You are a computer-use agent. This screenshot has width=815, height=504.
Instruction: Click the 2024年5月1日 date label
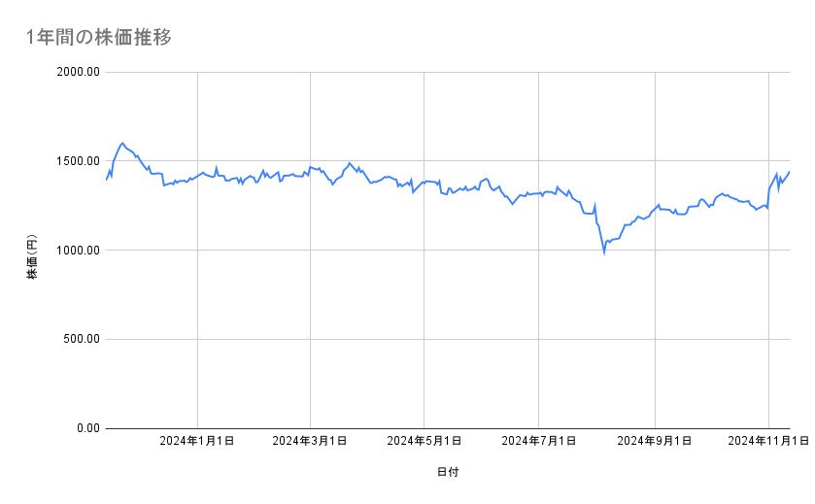424,441
